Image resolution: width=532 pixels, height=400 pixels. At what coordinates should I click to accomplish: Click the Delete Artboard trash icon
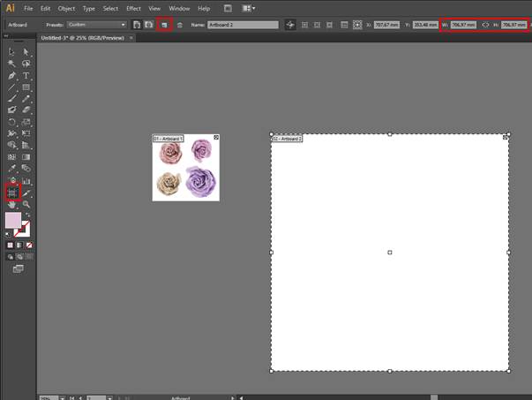[x=179, y=25]
